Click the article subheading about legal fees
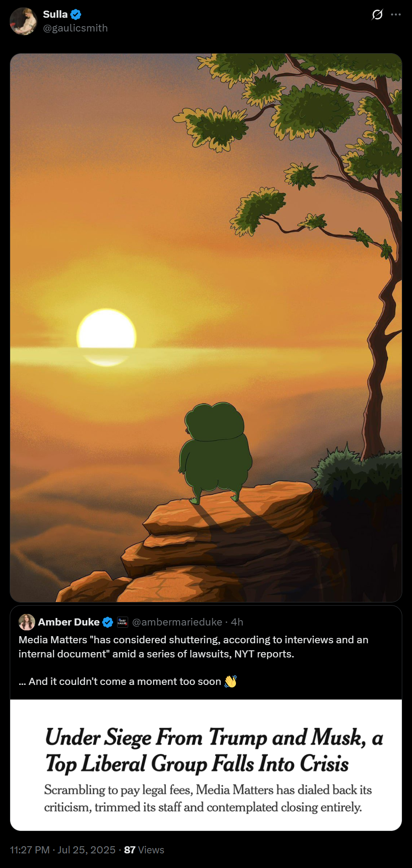This screenshot has height=868, width=412. (x=208, y=798)
